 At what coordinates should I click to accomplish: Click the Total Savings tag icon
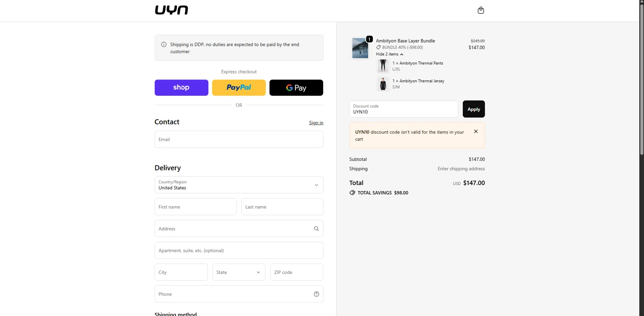pos(352,193)
